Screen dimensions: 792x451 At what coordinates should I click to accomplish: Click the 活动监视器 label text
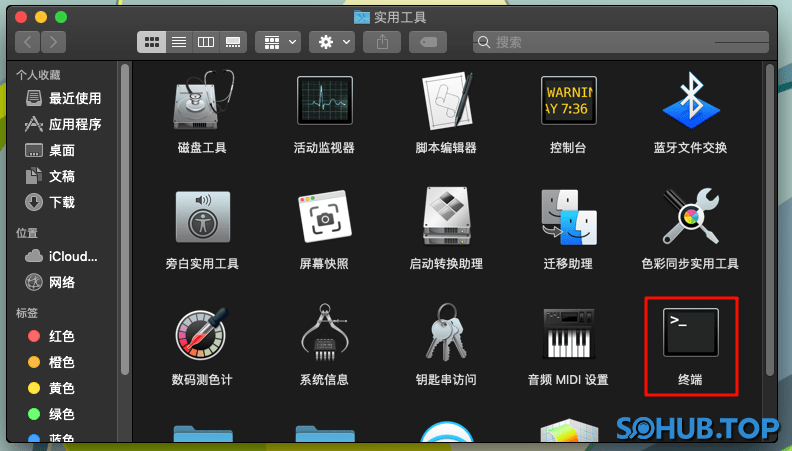tap(324, 147)
